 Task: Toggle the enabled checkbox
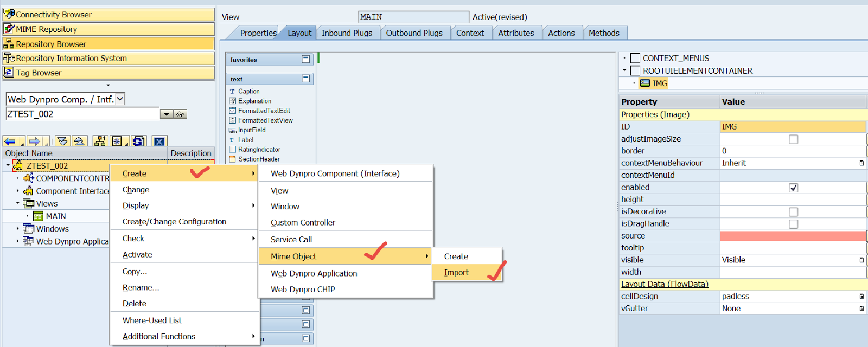click(793, 188)
